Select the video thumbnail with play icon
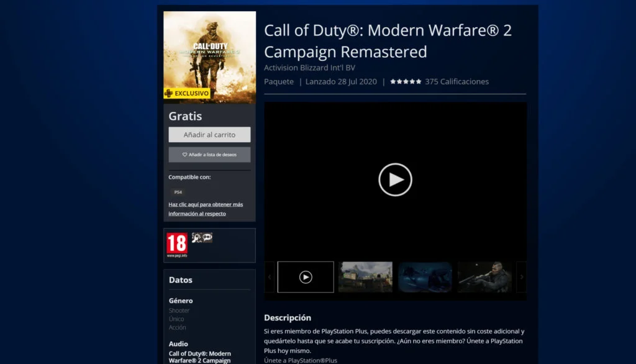This screenshot has height=364, width=636. coord(306,277)
